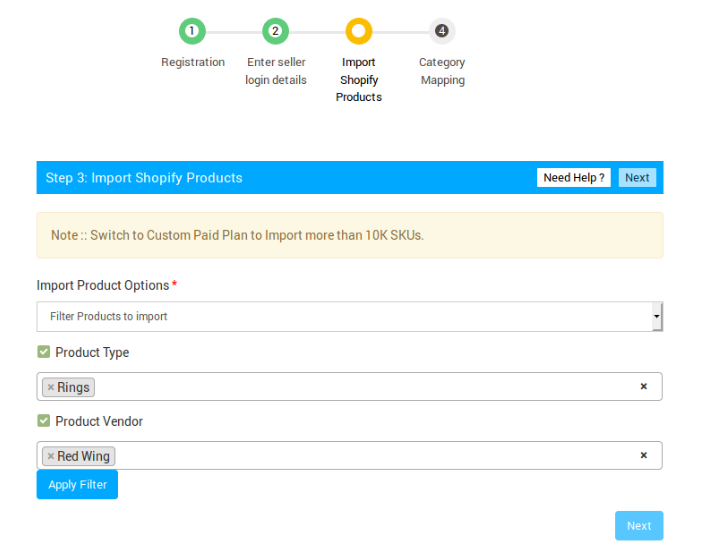Click the Enter seller login details label

click(276, 71)
